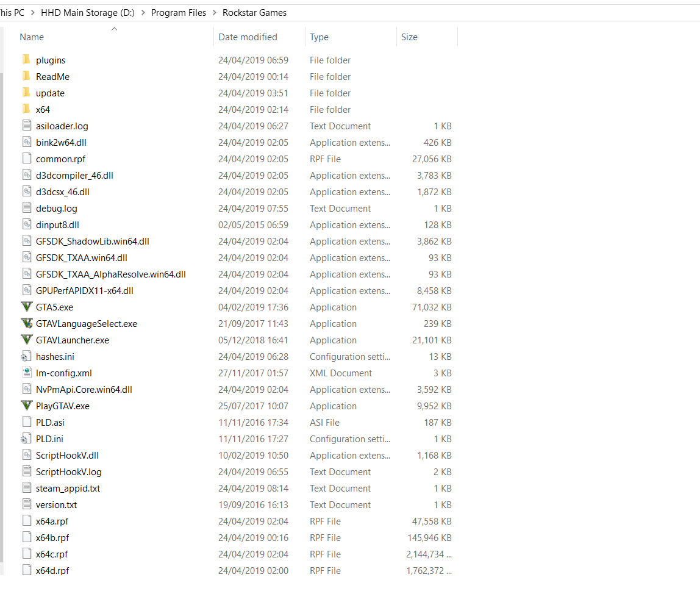
Task: Select GFSDK_ShadowLib.win64.dll file name
Action: tap(93, 242)
